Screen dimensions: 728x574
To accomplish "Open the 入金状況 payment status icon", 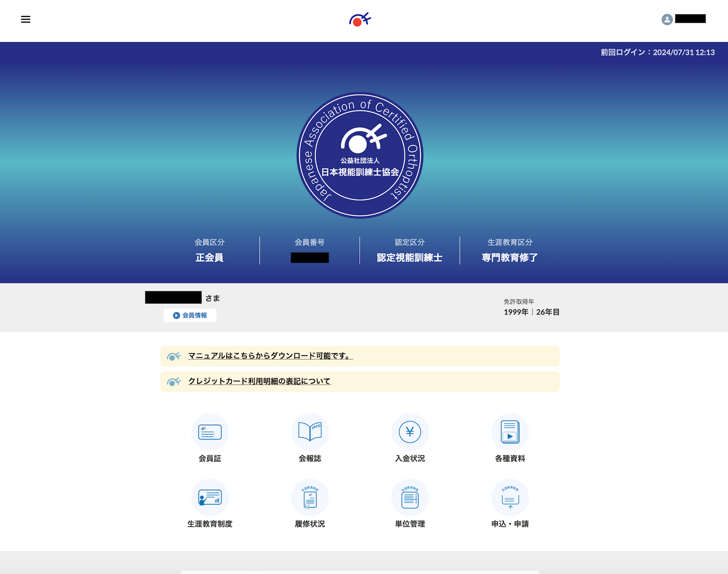I will (410, 432).
